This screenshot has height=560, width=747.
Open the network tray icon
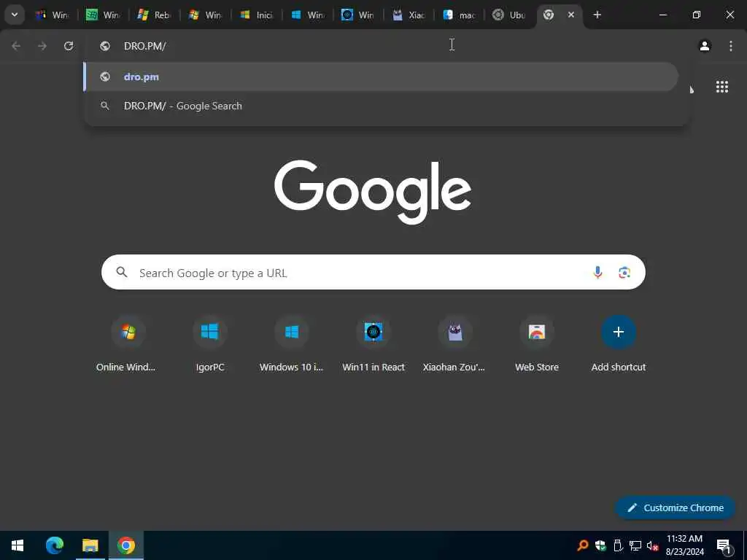[x=635, y=545]
